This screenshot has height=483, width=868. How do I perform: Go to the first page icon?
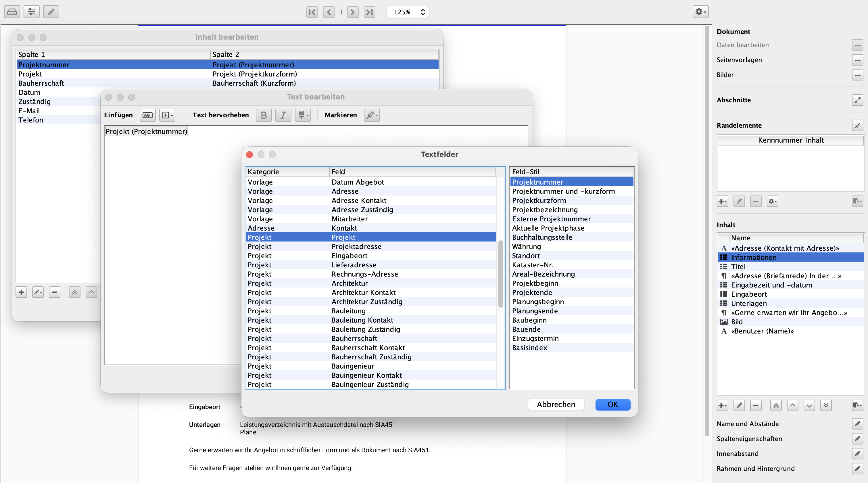tap(312, 12)
